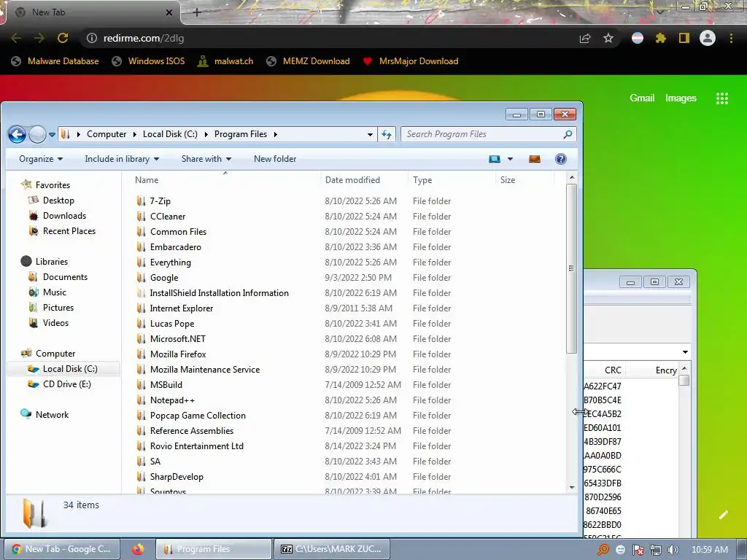This screenshot has width=747, height=560.
Task: Toggle the preview pane button
Action: coord(535,159)
